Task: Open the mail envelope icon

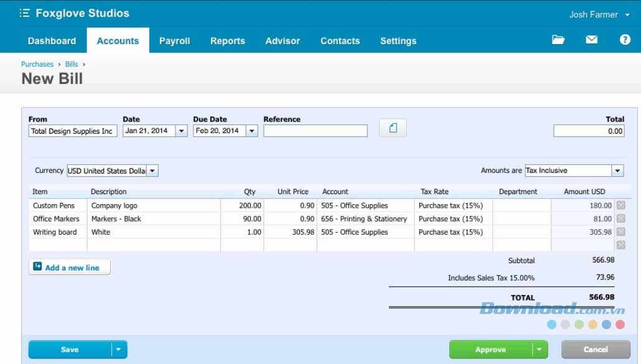Action: tap(591, 40)
